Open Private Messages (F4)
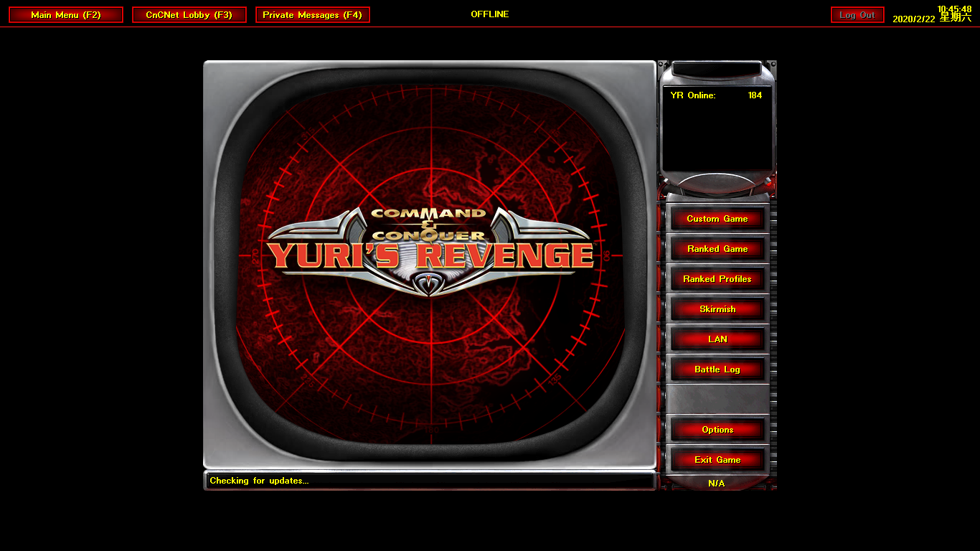This screenshot has height=551, width=980. 313,15
